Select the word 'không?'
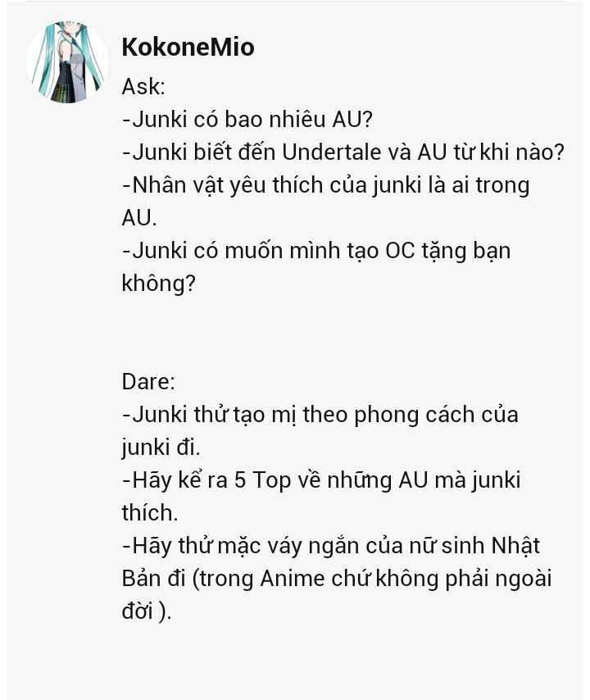 click(159, 284)
